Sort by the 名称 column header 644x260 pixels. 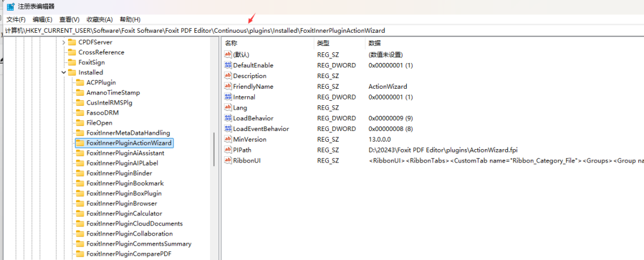point(231,43)
